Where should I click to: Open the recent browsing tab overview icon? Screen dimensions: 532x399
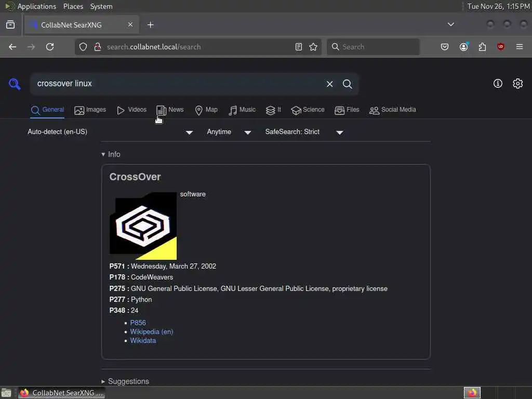click(x=10, y=25)
